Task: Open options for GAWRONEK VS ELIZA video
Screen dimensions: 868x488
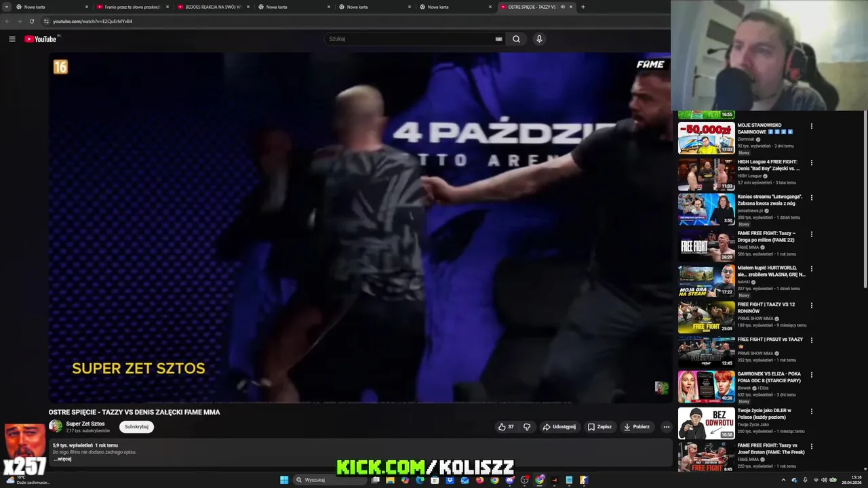Action: (811, 375)
